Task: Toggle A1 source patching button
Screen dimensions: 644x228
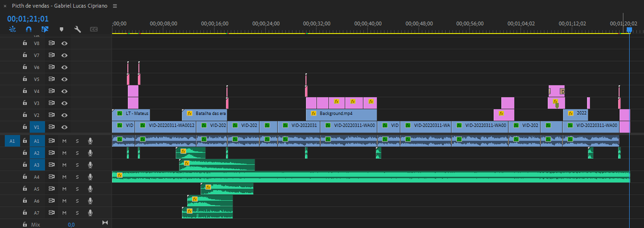Action: pyautogui.click(x=12, y=141)
